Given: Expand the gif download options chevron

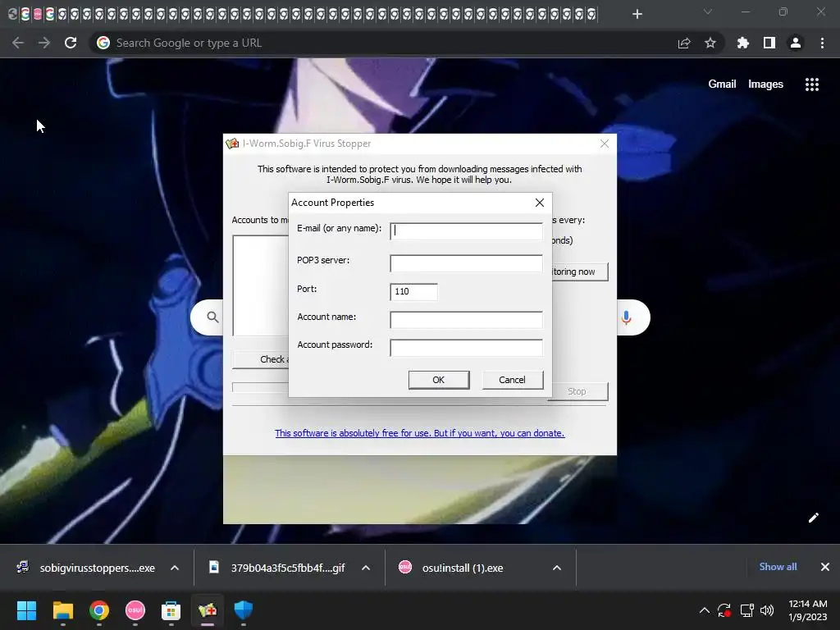Looking at the screenshot, I should coord(366,568).
